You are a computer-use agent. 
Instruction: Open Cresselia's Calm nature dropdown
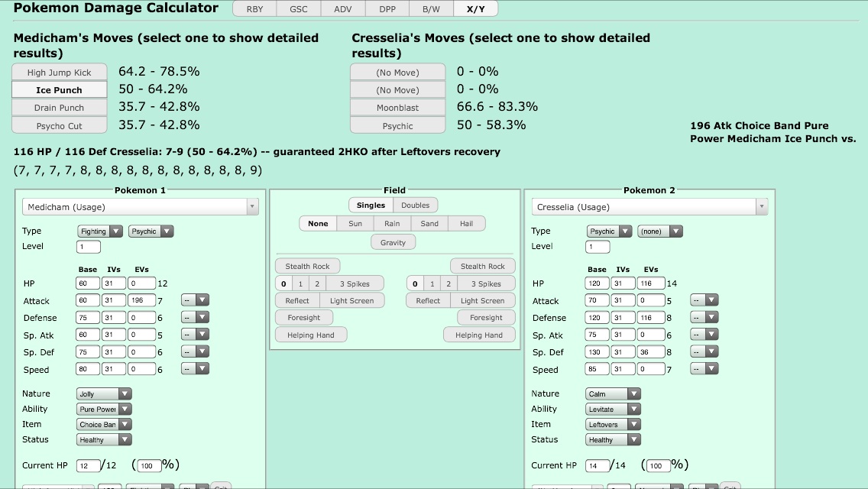coord(614,393)
